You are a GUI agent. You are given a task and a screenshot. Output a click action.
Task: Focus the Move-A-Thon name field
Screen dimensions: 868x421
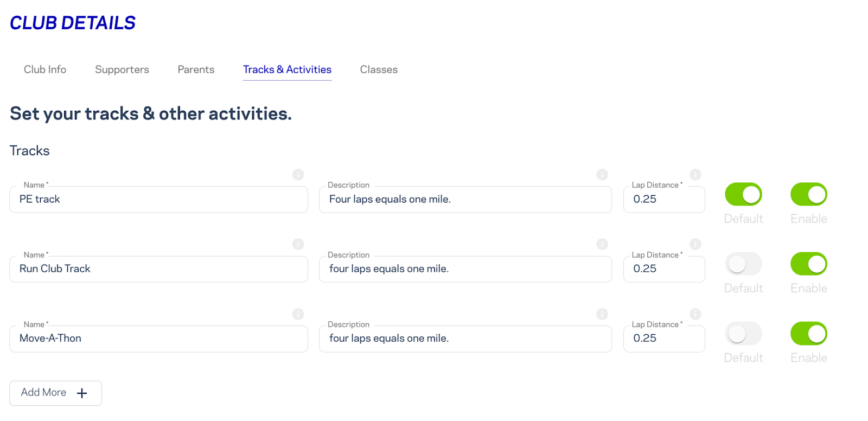pyautogui.click(x=158, y=339)
